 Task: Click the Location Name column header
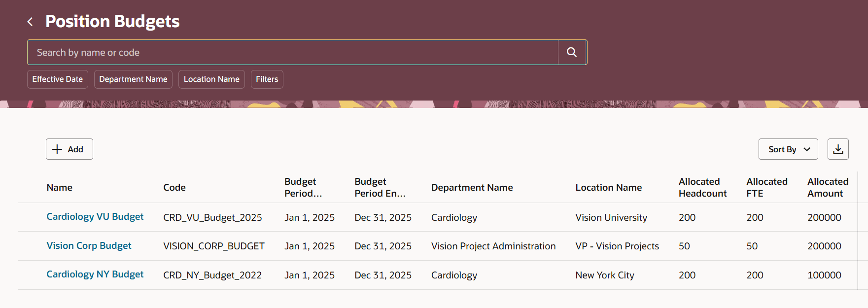point(609,188)
